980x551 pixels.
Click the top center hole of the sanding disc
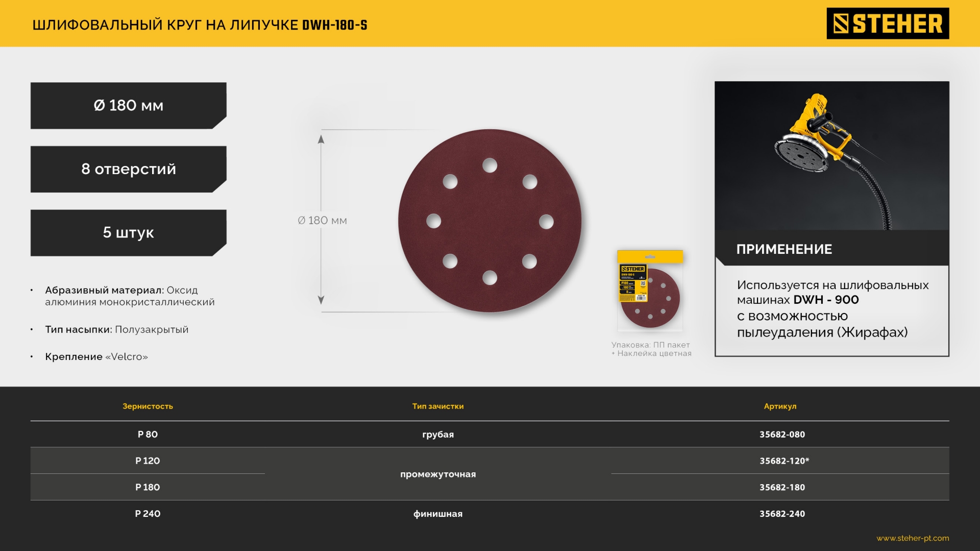489,165
